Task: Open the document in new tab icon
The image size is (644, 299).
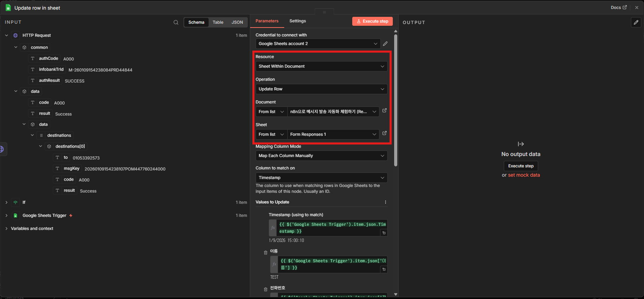Action: [385, 111]
